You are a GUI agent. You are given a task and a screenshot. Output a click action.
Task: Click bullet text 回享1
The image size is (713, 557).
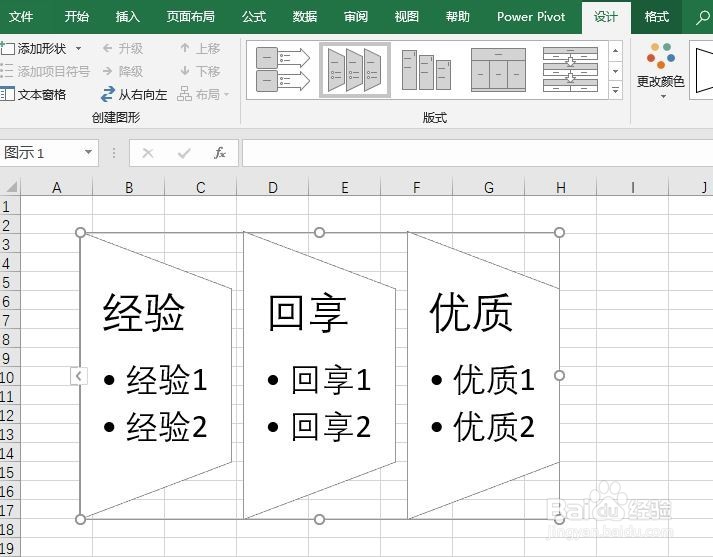click(x=331, y=379)
